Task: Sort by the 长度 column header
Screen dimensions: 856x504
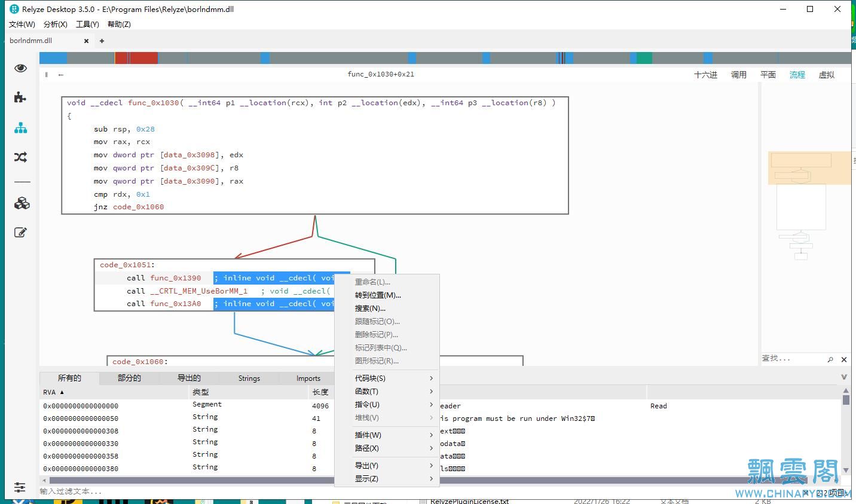Action: coord(321,392)
